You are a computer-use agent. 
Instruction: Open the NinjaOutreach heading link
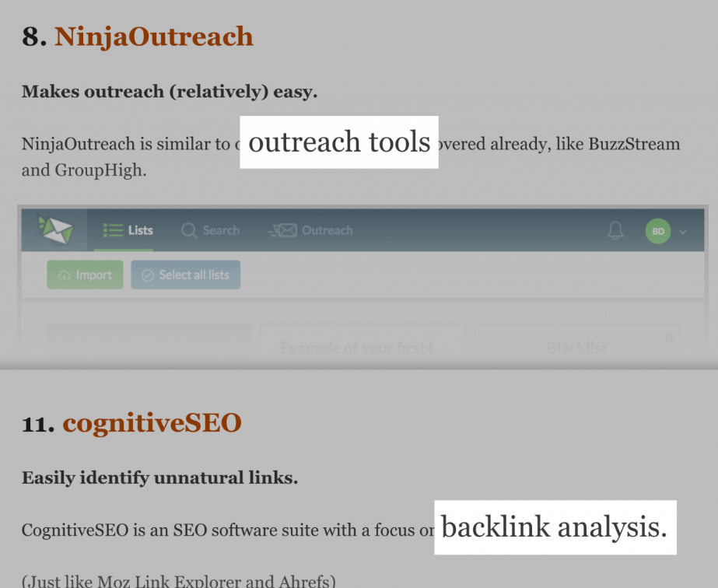[x=154, y=37]
